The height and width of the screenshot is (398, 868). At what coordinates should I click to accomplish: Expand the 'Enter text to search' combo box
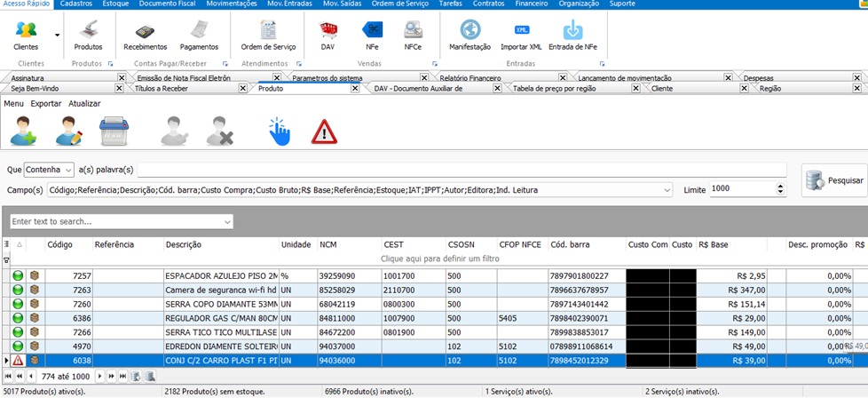tap(227, 221)
